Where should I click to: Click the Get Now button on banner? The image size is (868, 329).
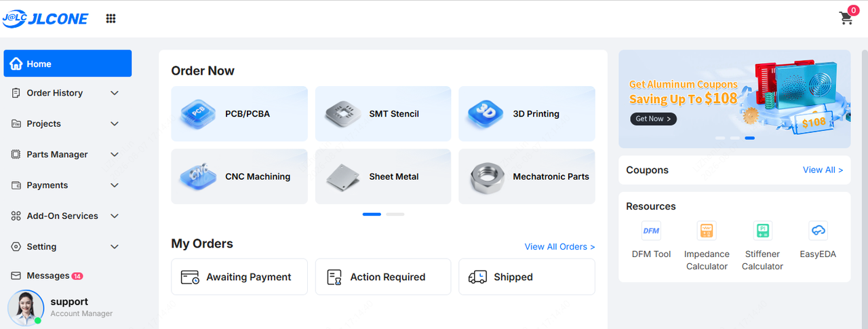click(x=653, y=119)
